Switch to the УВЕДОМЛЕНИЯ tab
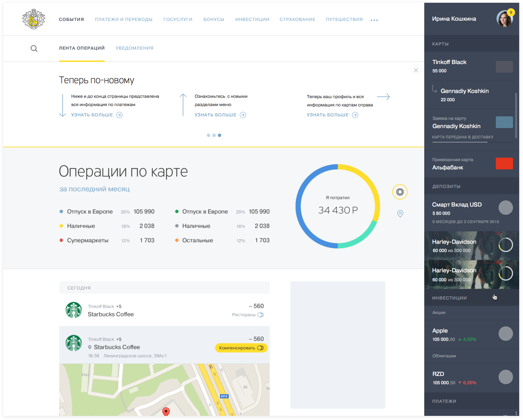Screen dimensions: 523x420 pyautogui.click(x=135, y=48)
